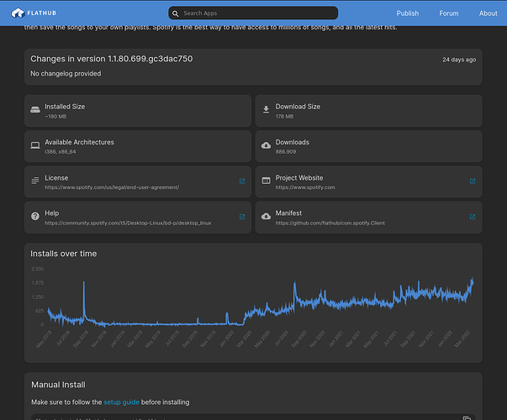Click the 2018 spike on installs chart
Image resolution: width=507 pixels, height=420 pixels.
click(x=84, y=283)
